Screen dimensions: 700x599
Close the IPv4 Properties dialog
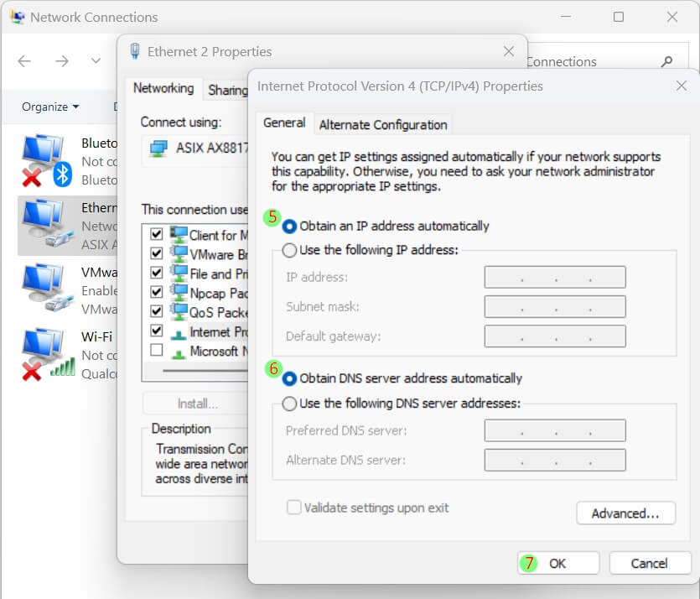[x=681, y=86]
